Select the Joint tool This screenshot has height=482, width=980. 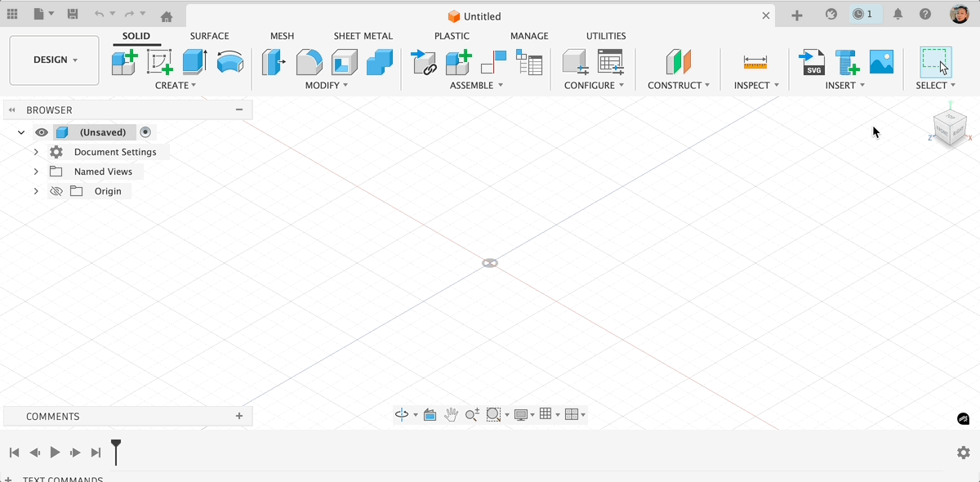(x=494, y=62)
